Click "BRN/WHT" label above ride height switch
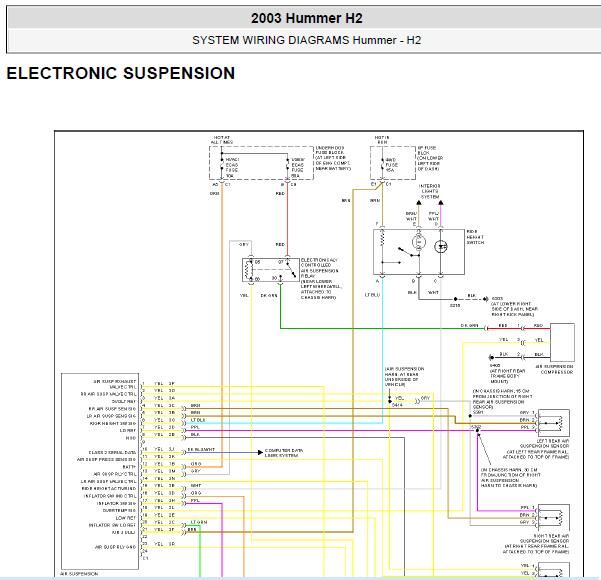601x580 pixels. tap(411, 216)
